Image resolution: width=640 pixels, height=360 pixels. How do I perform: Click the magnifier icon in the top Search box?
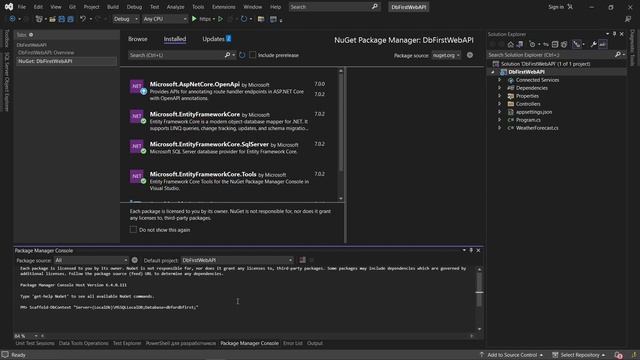(375, 7)
